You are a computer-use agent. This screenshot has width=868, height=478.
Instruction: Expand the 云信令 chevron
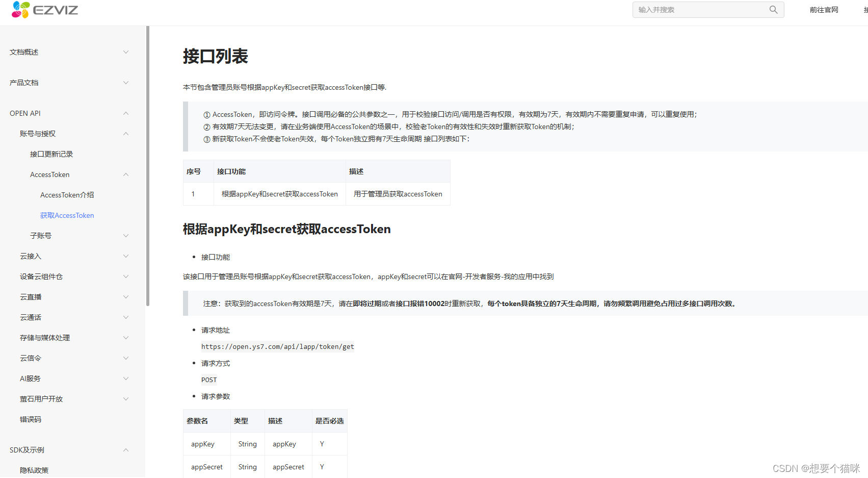pos(126,358)
